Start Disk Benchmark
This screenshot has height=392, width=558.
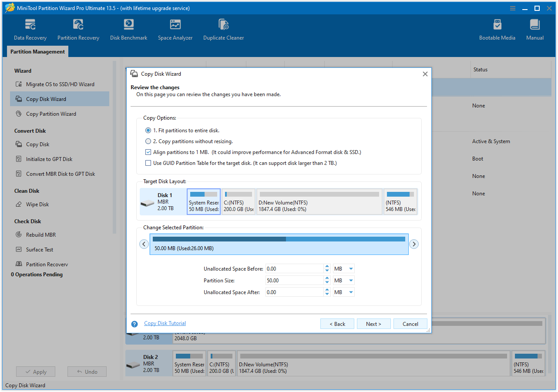[x=128, y=29]
